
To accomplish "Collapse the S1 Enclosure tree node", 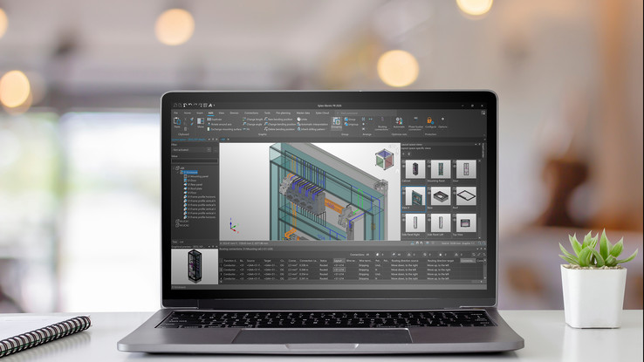I will pos(177,172).
